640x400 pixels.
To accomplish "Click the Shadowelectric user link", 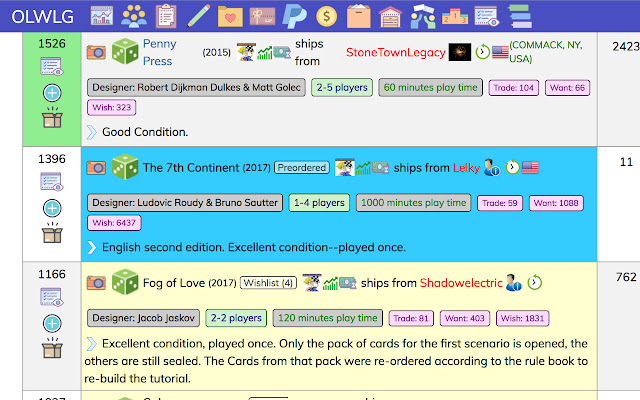I will [461, 282].
